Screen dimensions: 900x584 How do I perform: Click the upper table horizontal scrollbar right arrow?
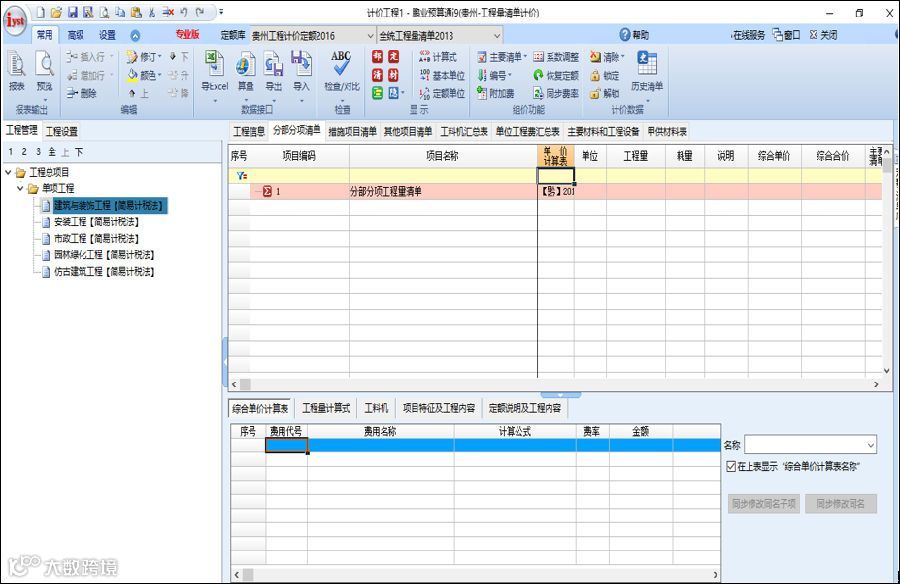coord(876,384)
